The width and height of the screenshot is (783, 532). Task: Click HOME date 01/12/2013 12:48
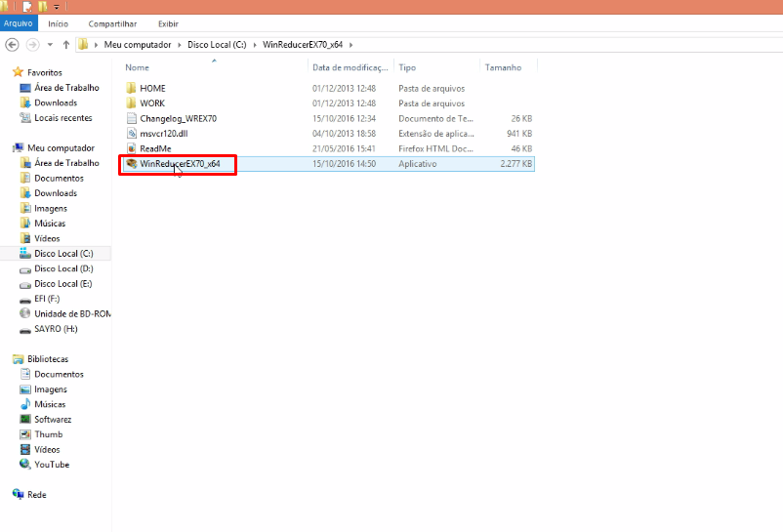(x=344, y=88)
